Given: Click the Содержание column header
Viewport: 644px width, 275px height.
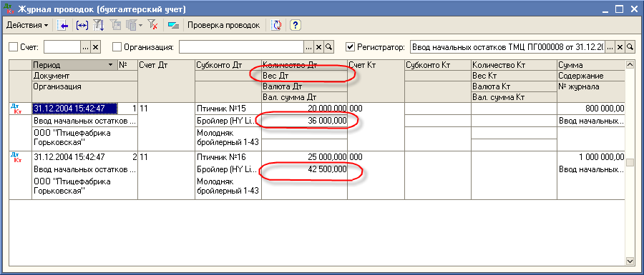Looking at the screenshot, I should point(590,76).
